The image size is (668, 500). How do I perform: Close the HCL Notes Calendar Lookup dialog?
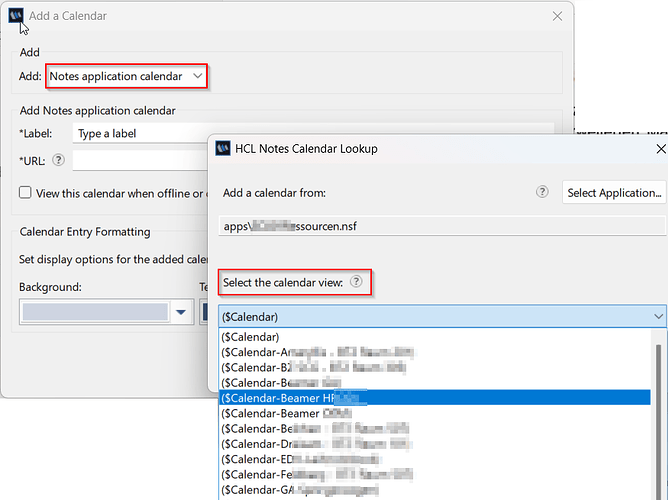point(661,149)
